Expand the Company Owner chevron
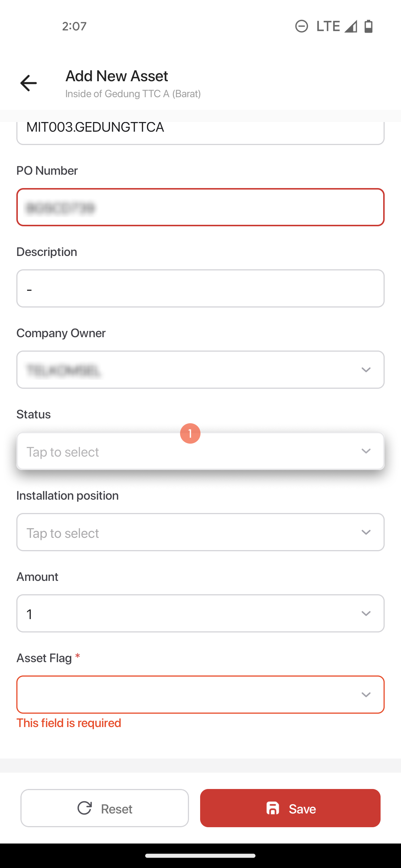The image size is (401, 868). [x=366, y=370]
